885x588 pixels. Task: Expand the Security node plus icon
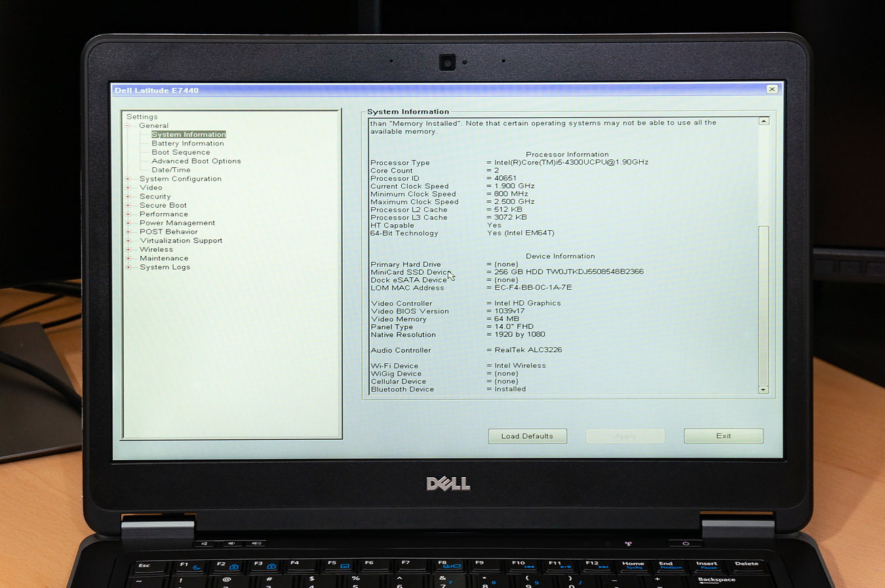[128, 197]
